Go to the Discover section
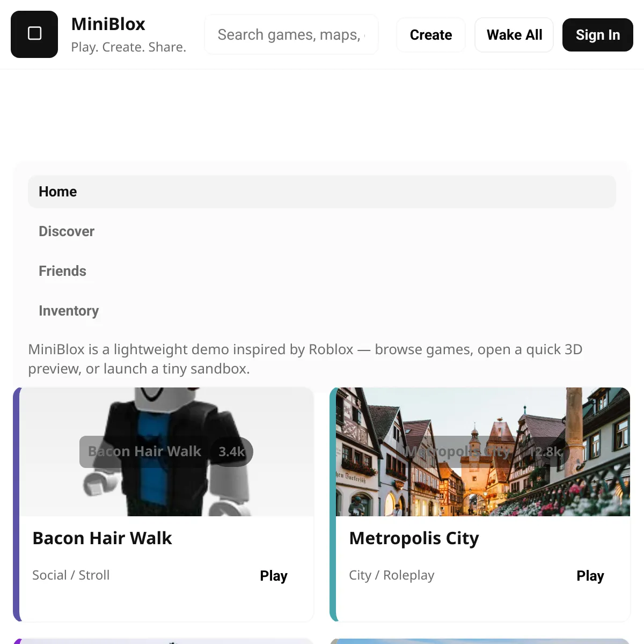The width and height of the screenshot is (644, 644). pyautogui.click(x=67, y=231)
